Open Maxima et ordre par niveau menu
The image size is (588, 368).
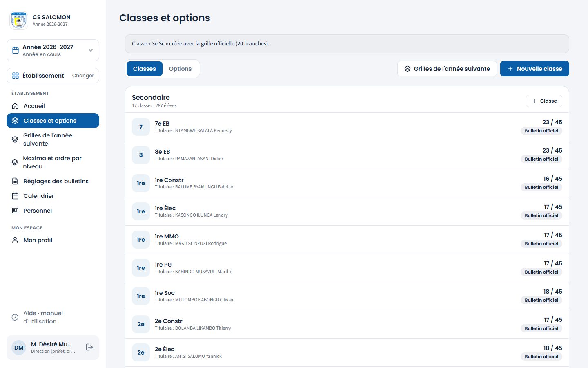[x=53, y=162]
